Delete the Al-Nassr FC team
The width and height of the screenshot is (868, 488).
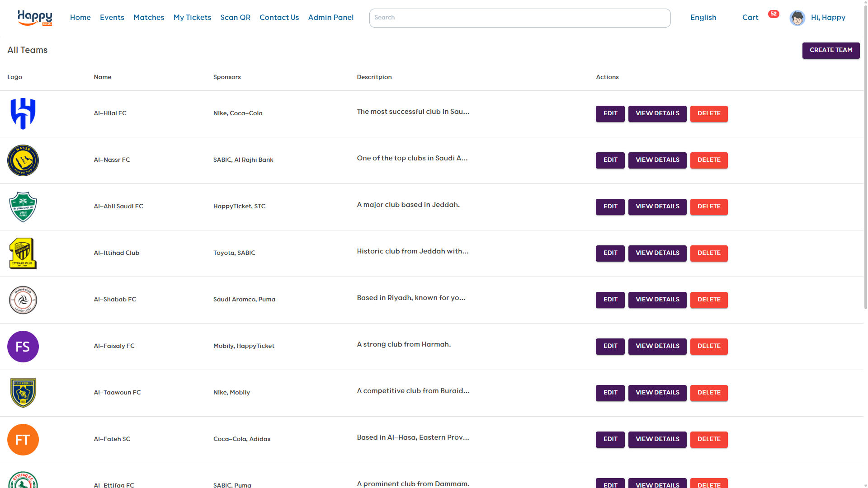point(708,160)
